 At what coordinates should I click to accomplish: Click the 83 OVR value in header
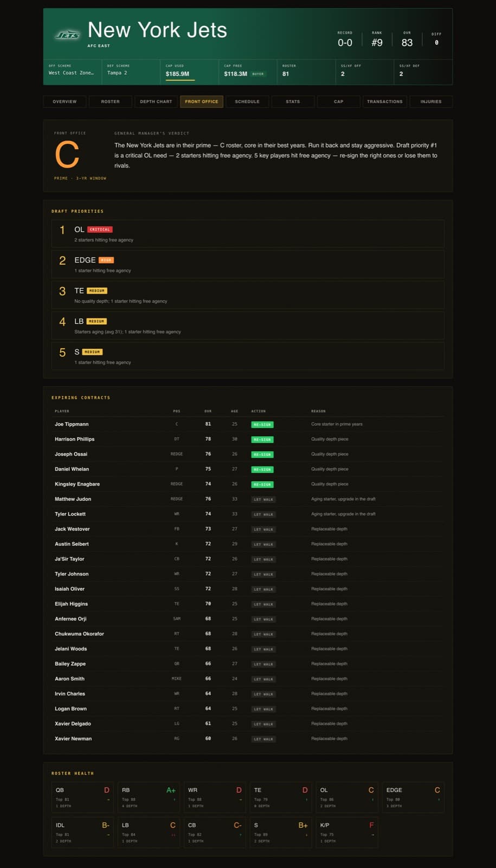[407, 42]
